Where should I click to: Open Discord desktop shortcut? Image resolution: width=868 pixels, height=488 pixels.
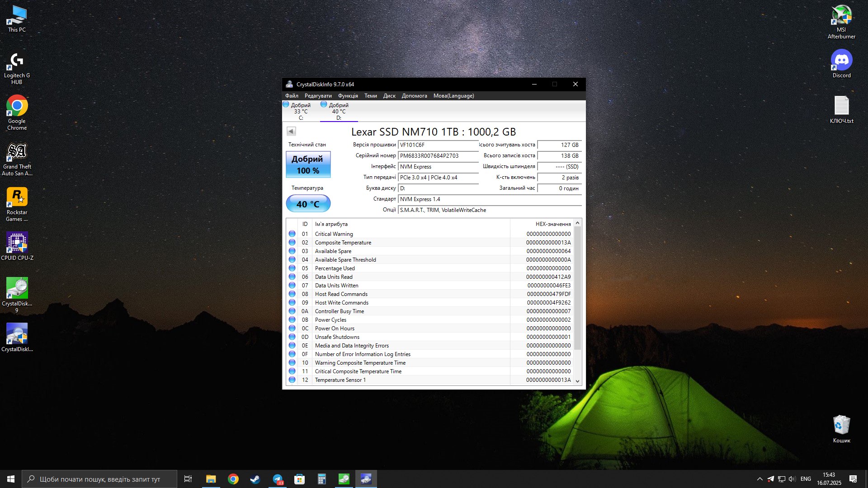coord(841,64)
